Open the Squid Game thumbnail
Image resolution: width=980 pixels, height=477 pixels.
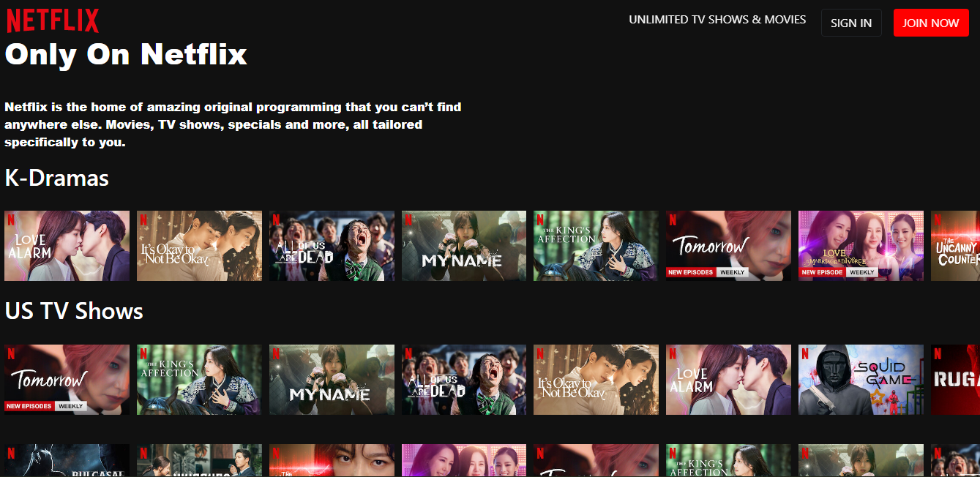click(x=861, y=380)
